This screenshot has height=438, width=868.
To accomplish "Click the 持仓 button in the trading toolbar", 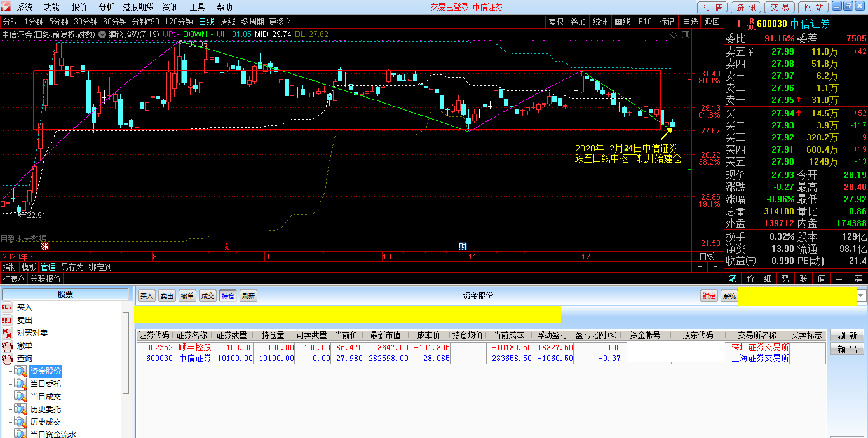I will pyautogui.click(x=228, y=296).
